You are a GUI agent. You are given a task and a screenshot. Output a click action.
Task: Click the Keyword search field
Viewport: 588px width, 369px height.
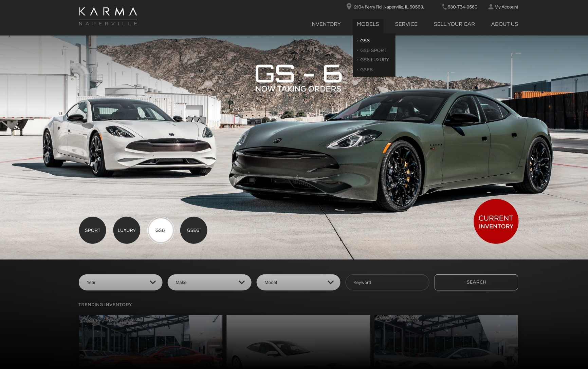click(387, 282)
